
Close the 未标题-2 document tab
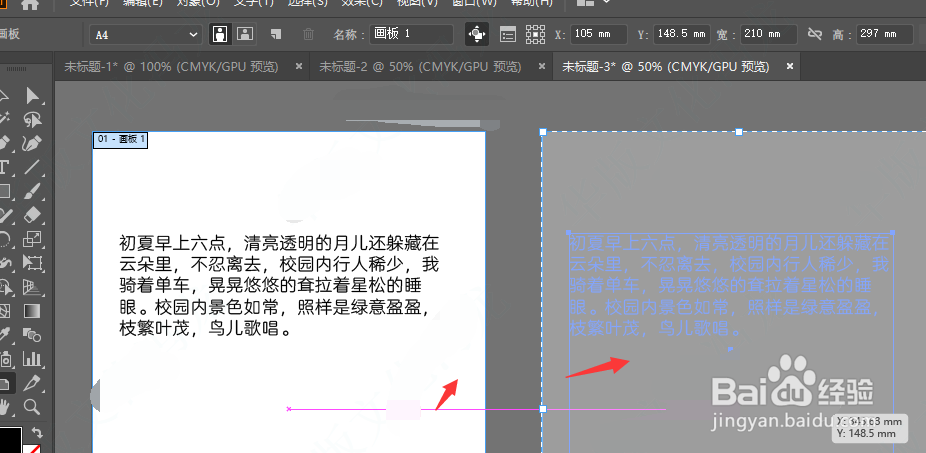(543, 66)
